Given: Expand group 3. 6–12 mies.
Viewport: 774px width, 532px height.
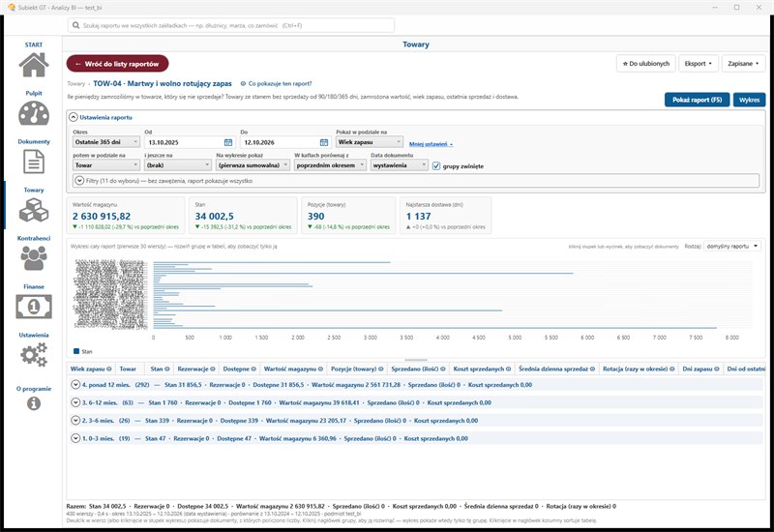Looking at the screenshot, I should [75, 402].
